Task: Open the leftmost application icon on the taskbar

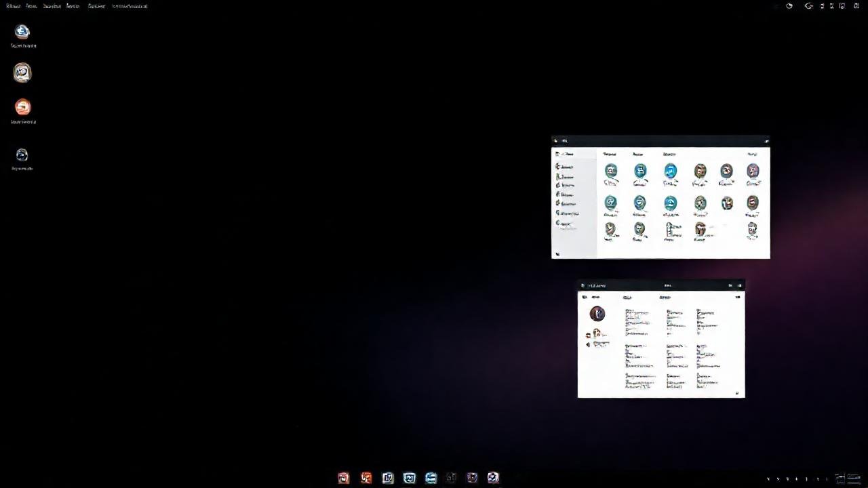Action: tap(344, 478)
